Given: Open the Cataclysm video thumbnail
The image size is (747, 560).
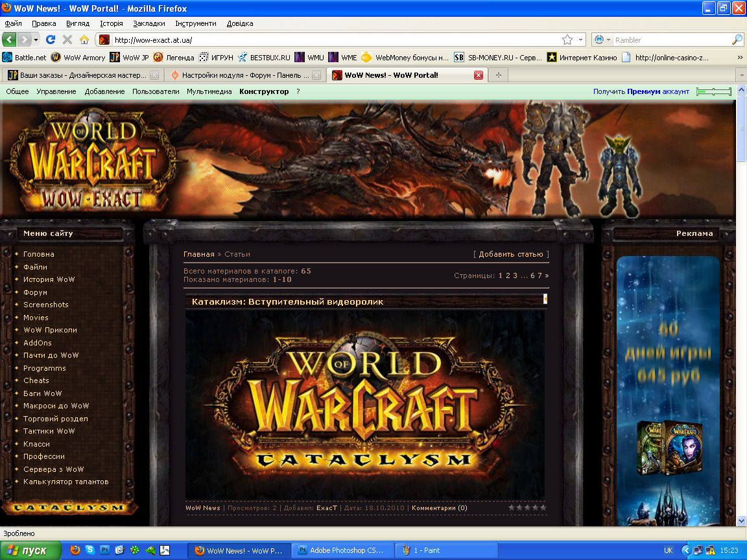Looking at the screenshot, I should pos(365,404).
